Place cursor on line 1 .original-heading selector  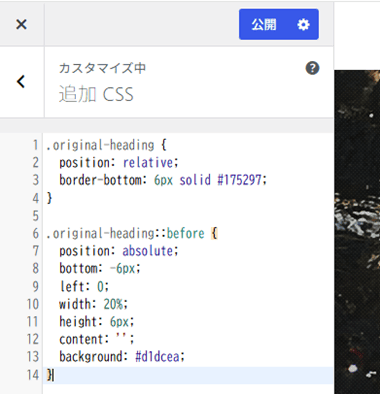[100, 145]
